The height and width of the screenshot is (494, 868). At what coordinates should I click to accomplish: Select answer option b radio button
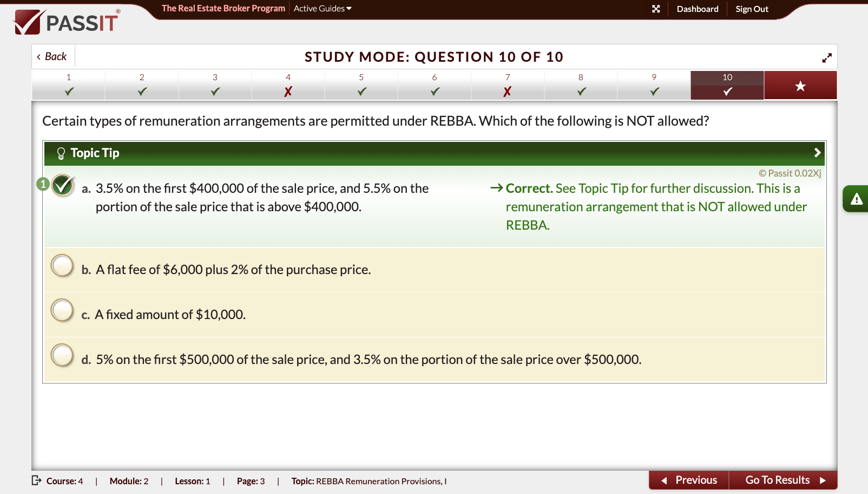coord(62,265)
